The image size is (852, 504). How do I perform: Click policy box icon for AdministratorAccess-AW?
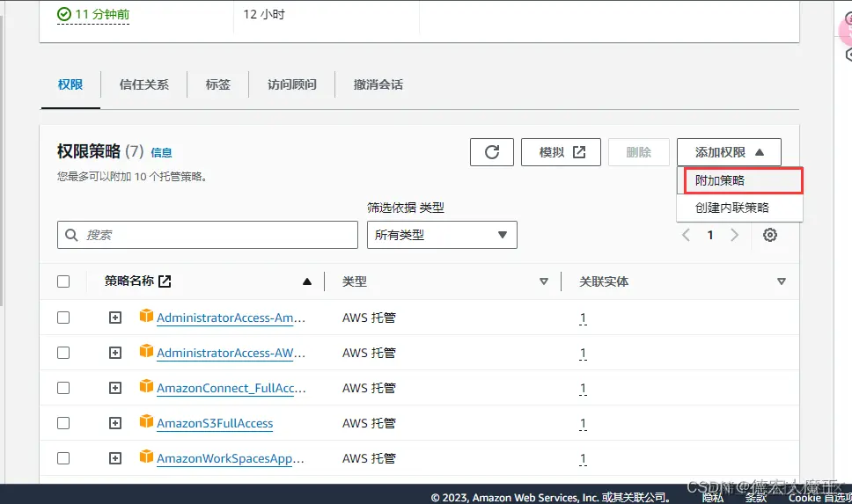tap(146, 351)
